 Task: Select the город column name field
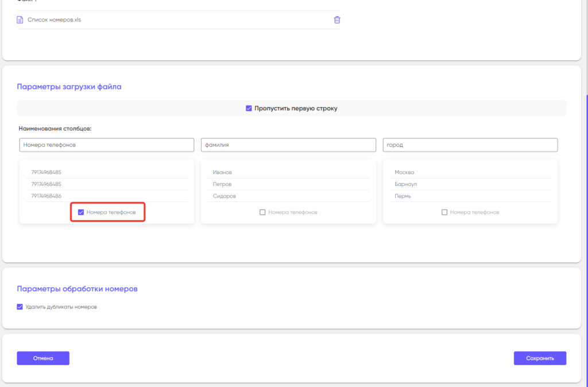470,145
